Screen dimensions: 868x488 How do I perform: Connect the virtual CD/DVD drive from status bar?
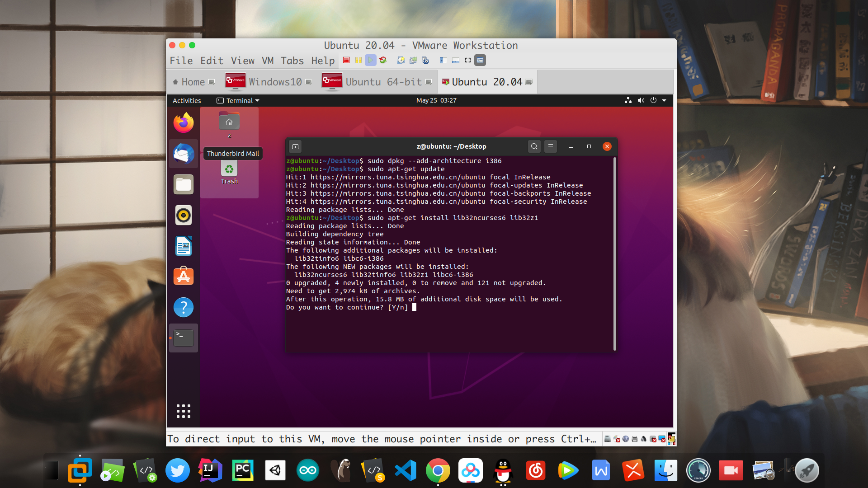[616, 439]
